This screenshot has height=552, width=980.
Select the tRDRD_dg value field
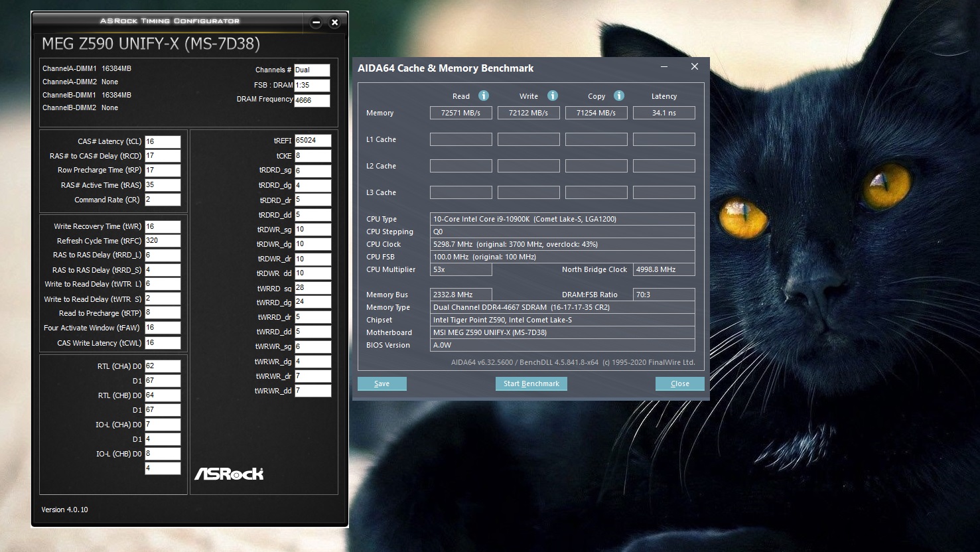point(313,186)
